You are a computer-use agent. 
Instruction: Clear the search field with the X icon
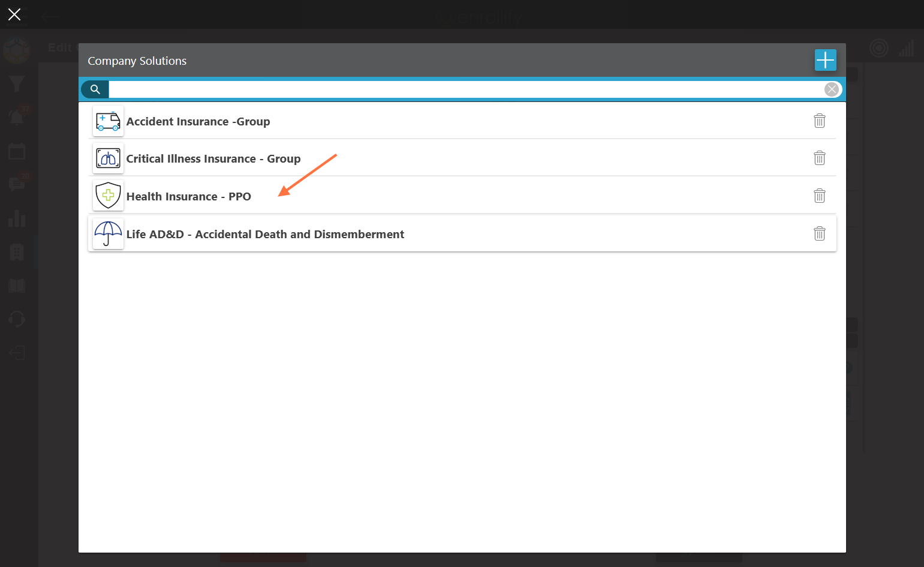tap(832, 89)
